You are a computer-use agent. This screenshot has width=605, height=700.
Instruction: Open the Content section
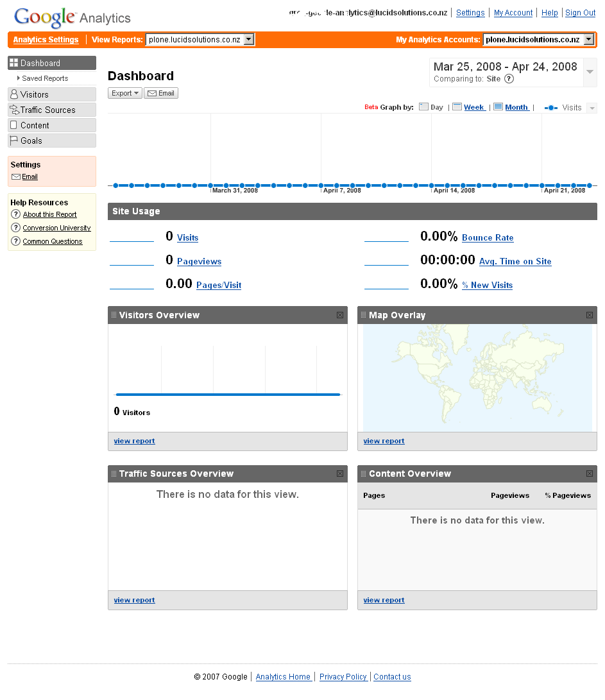52,126
